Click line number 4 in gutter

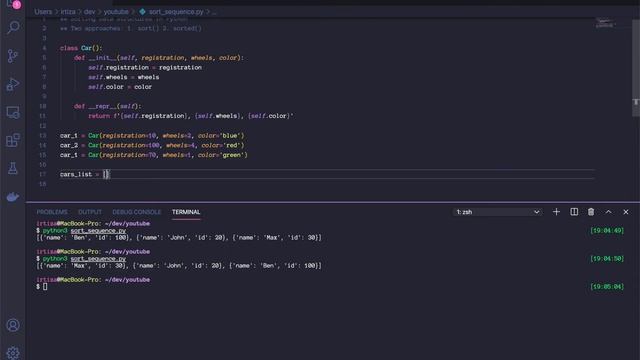coord(44,48)
